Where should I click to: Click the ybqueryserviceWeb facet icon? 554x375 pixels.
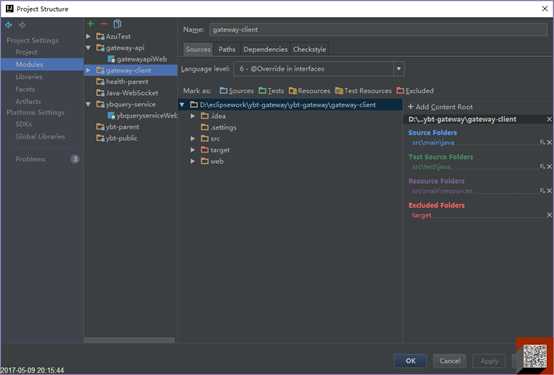111,116
